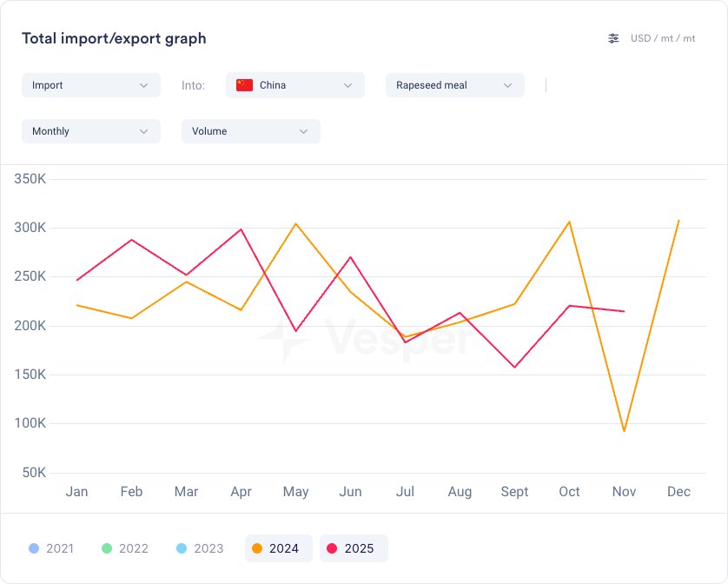The width and height of the screenshot is (728, 584).
Task: Click the orange 2024 legend color dot
Action: pyautogui.click(x=256, y=548)
